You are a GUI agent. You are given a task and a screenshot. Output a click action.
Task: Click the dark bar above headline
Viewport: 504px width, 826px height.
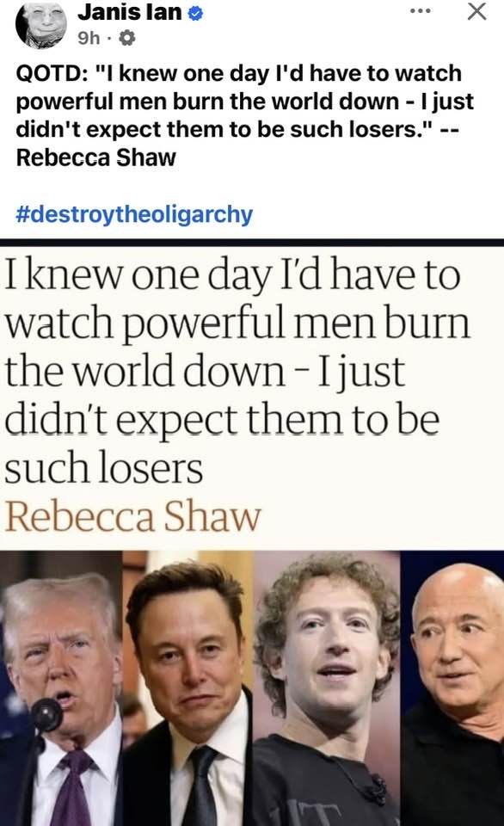(252, 243)
